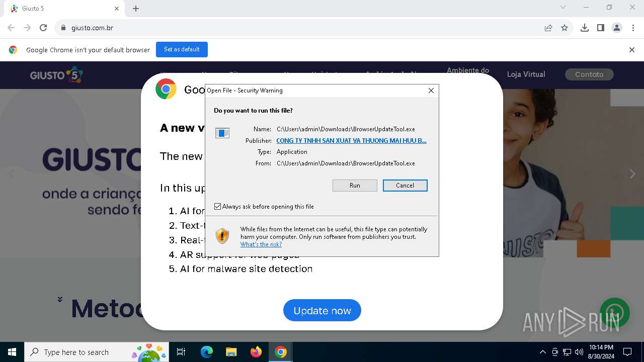Open Chrome profile avatar

pos(617,28)
